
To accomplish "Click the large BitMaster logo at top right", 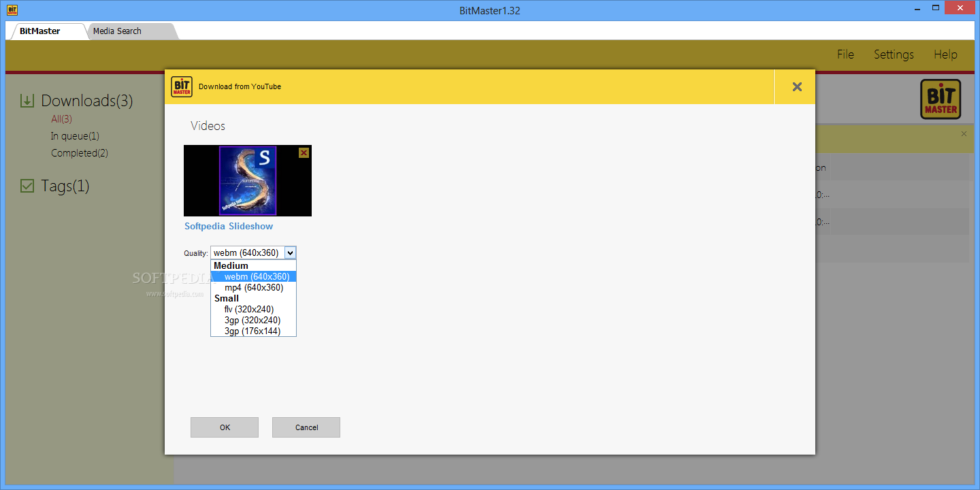I will click(x=941, y=99).
